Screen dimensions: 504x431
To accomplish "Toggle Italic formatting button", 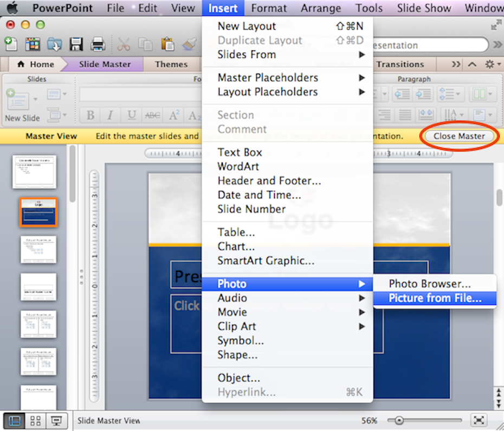I will (110, 115).
